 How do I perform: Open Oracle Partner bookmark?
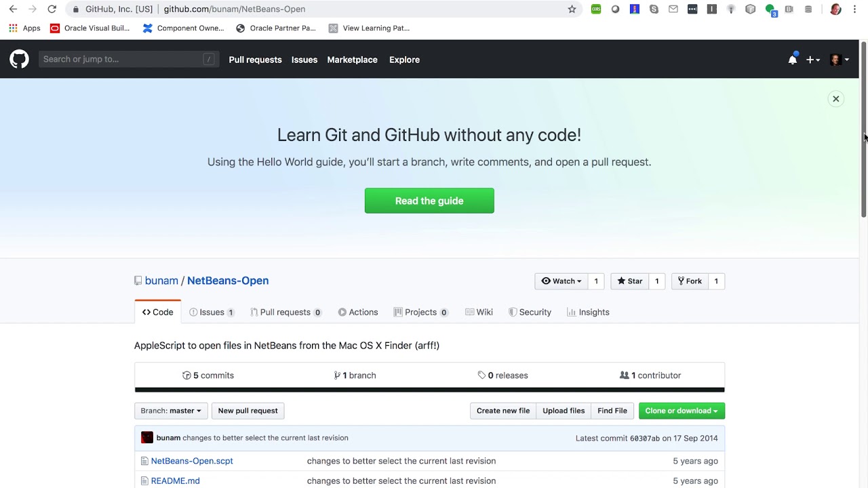click(x=275, y=28)
